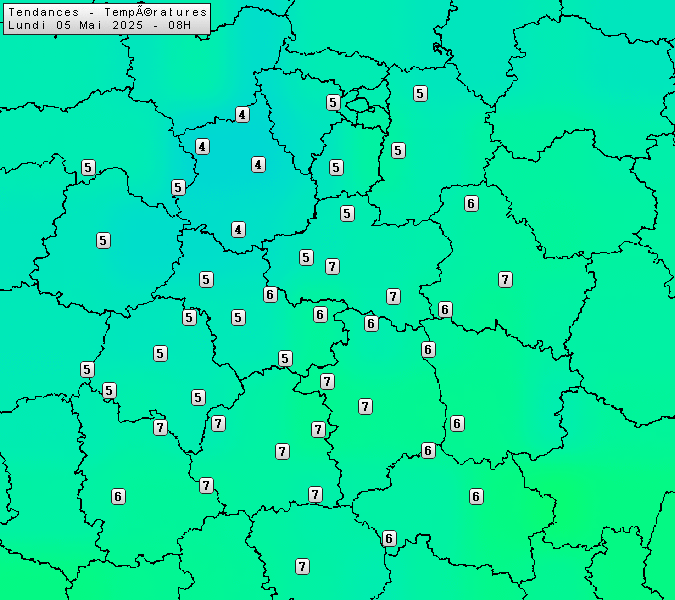Viewport: 675px width, 600px height.
Task: Click the "Tendances - Températures" title text
Action: pos(108,12)
